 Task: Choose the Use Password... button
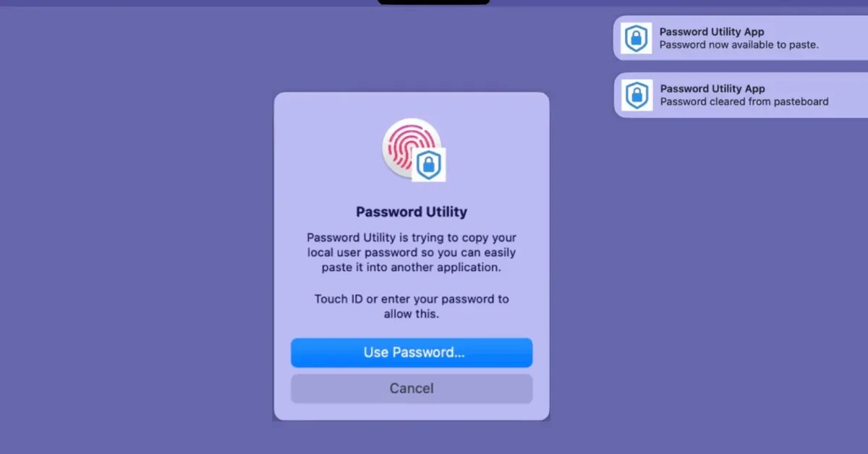click(412, 353)
